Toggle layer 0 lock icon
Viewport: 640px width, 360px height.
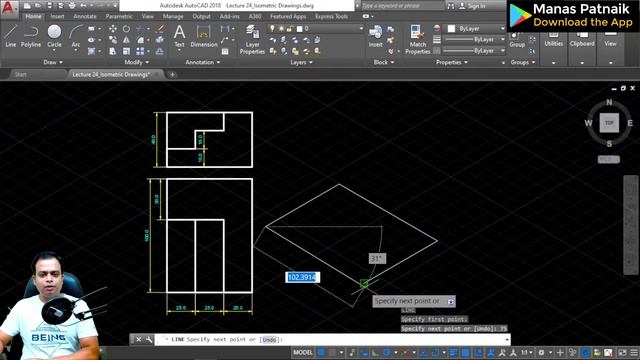pos(289,29)
